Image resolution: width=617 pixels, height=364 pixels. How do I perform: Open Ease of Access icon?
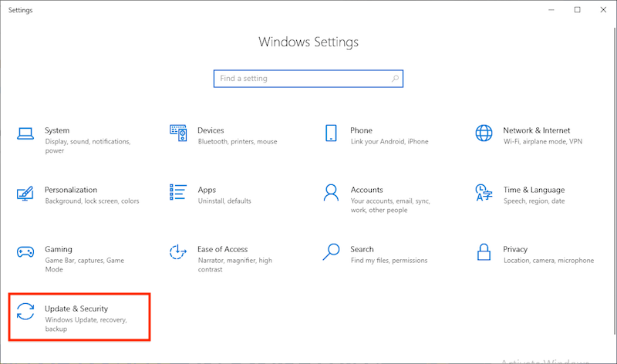[178, 251]
